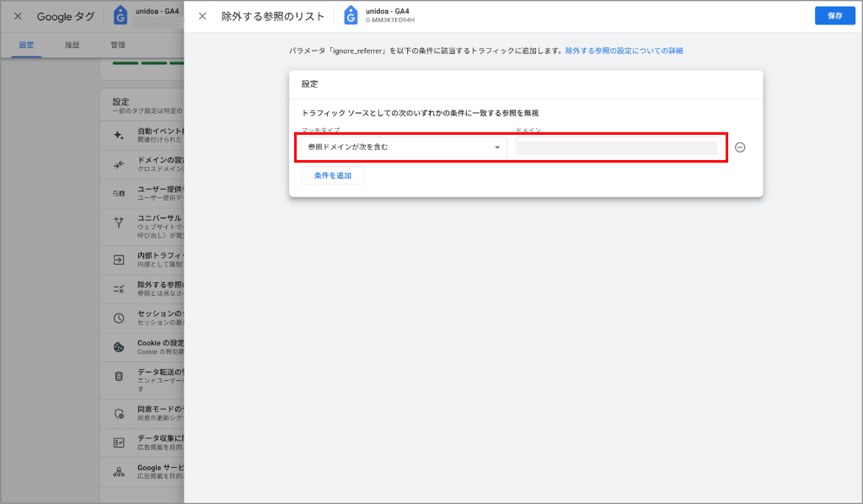Image resolution: width=863 pixels, height=504 pixels.
Task: Click the ユーザー提供データ sidebar icon
Action: [118, 192]
